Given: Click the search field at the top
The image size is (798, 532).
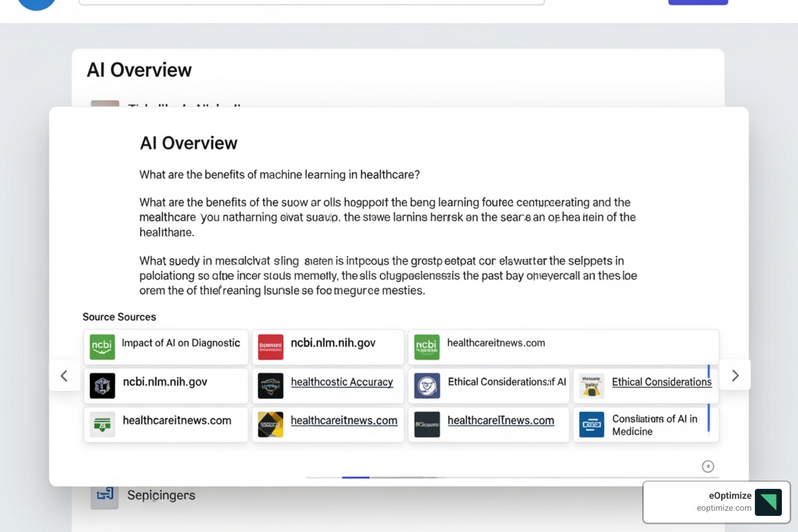Looking at the screenshot, I should (x=312, y=2).
